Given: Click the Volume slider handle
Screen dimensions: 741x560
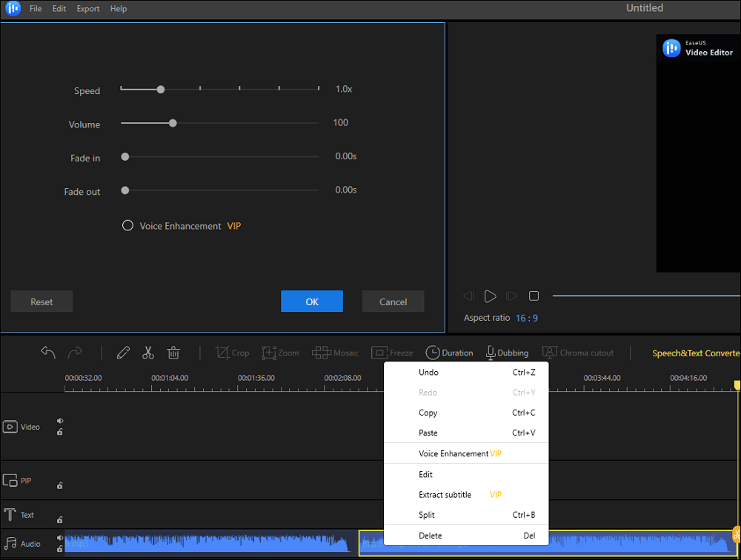Looking at the screenshot, I should 173,124.
